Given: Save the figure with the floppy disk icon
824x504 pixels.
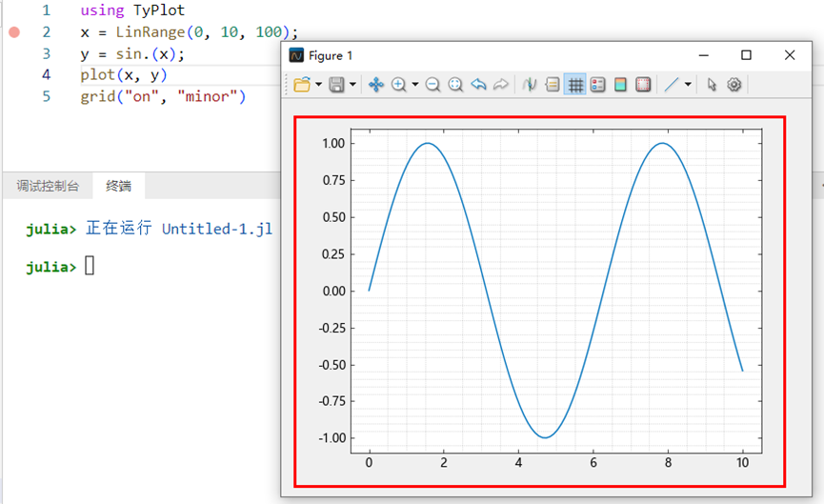Looking at the screenshot, I should click(336, 85).
